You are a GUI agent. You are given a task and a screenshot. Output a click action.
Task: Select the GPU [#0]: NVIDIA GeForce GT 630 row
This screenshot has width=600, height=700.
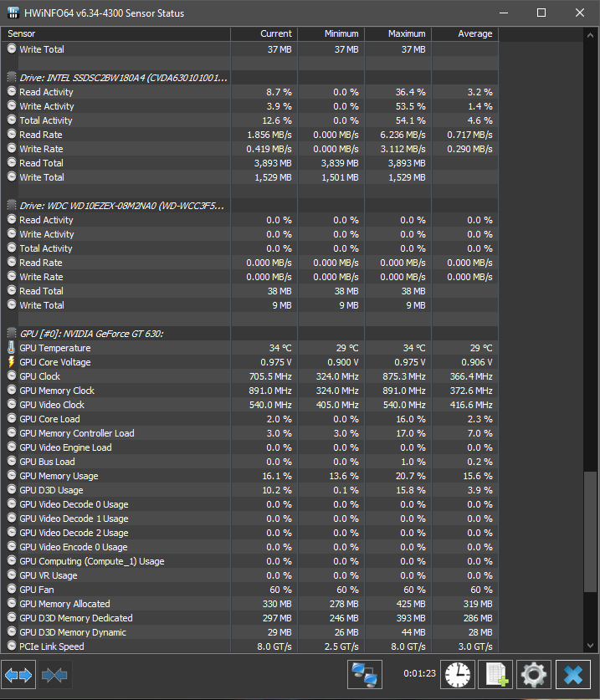[x=249, y=334]
